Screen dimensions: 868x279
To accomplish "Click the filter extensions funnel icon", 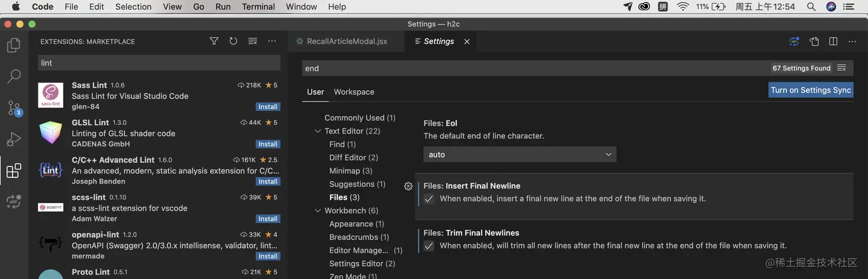I will [x=214, y=41].
